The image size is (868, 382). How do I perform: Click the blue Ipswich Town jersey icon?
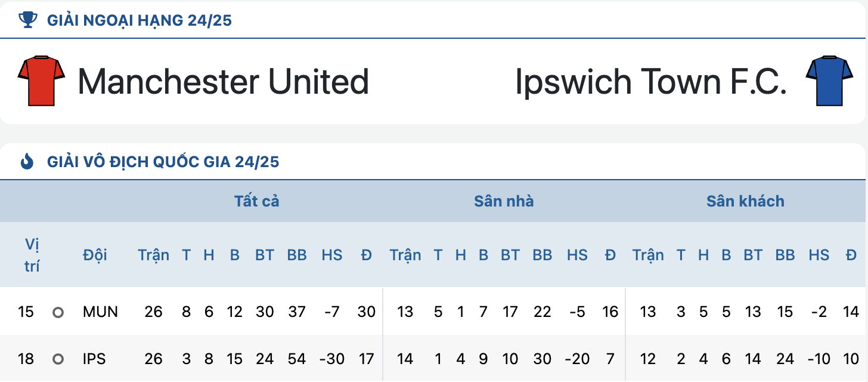click(828, 81)
